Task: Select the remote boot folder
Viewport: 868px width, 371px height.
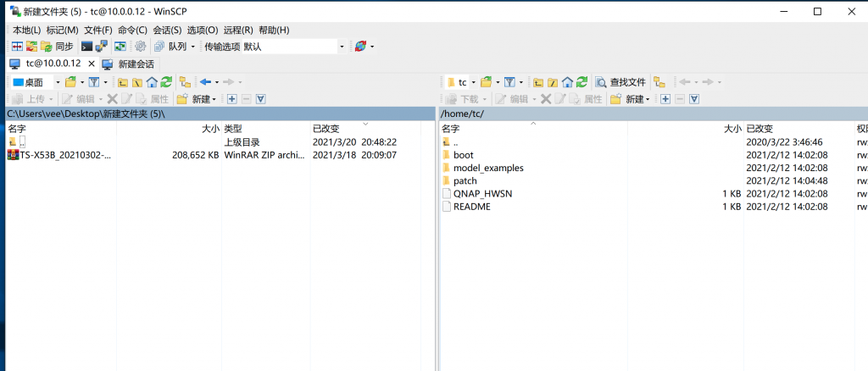Action: pyautogui.click(x=459, y=155)
